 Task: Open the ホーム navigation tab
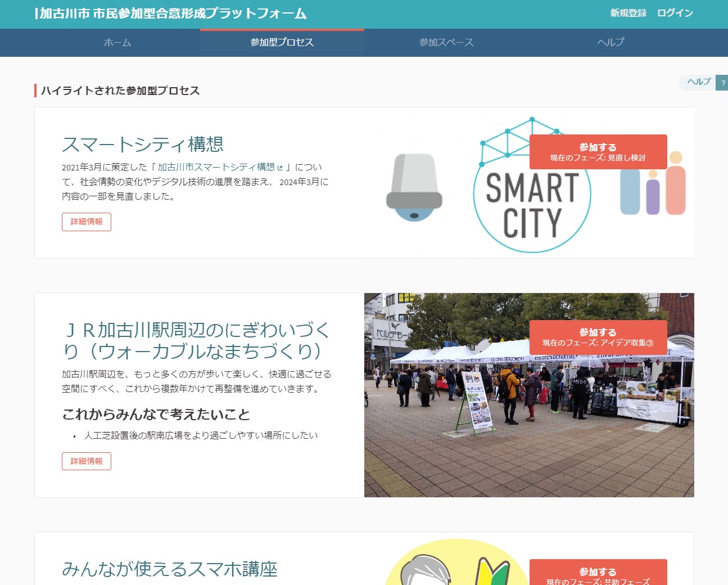117,43
